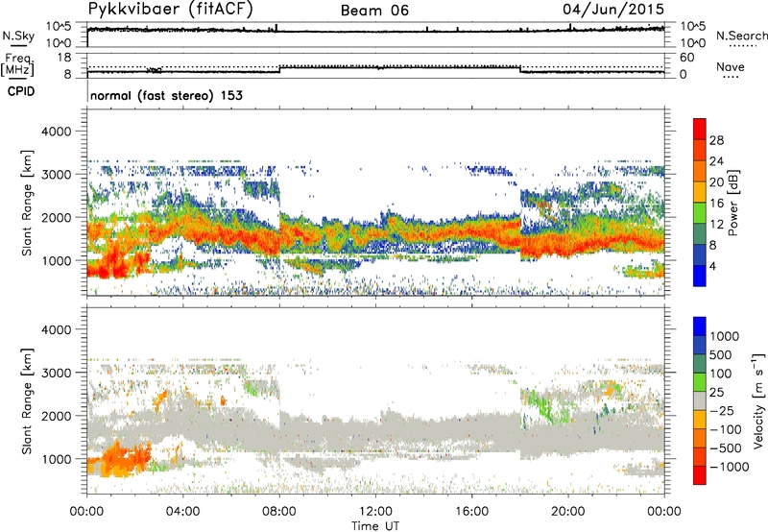The image size is (768, 532).
Task: Click the 'Pykkvibaer (fitACF)' title text
Action: pyautogui.click(x=170, y=10)
